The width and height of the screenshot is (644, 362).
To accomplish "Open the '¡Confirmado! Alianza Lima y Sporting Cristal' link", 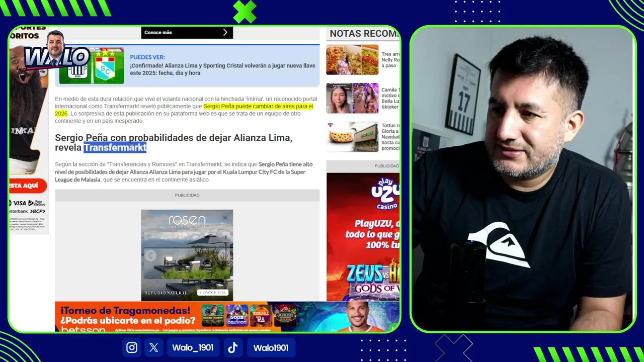I will click(222, 69).
